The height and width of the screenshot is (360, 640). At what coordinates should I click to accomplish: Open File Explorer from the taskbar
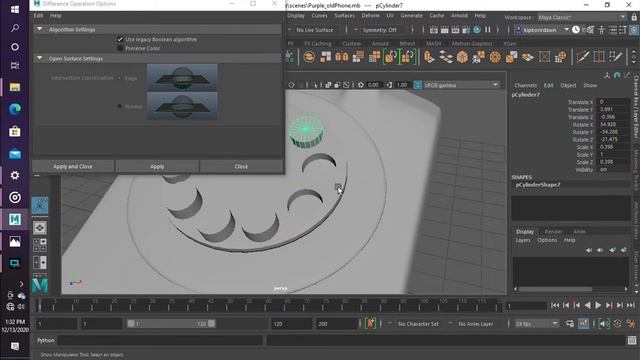(x=15, y=87)
